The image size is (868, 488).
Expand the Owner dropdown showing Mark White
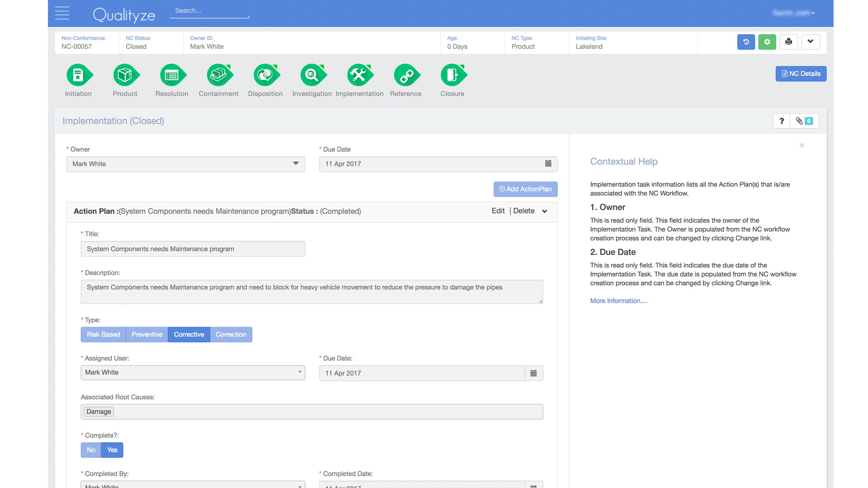click(185, 164)
